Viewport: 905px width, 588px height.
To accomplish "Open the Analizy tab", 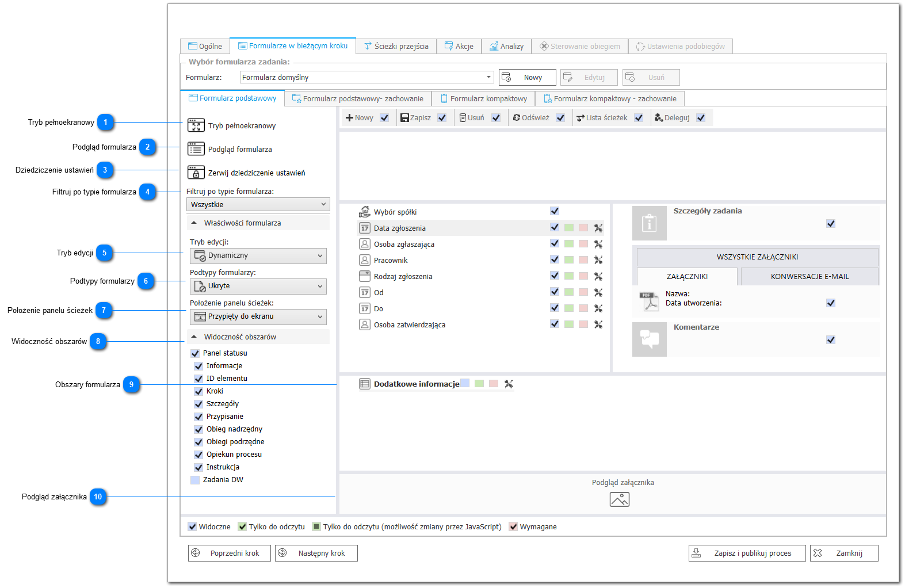I will pos(507,46).
